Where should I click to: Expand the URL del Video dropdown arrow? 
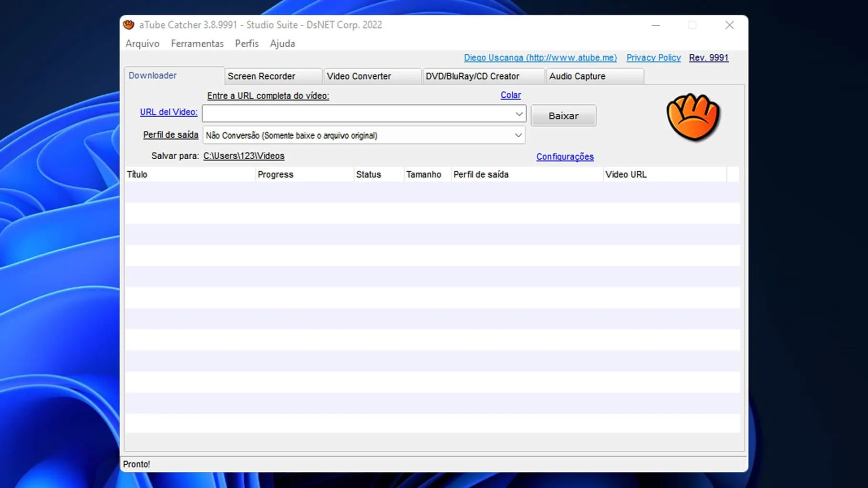coord(519,114)
